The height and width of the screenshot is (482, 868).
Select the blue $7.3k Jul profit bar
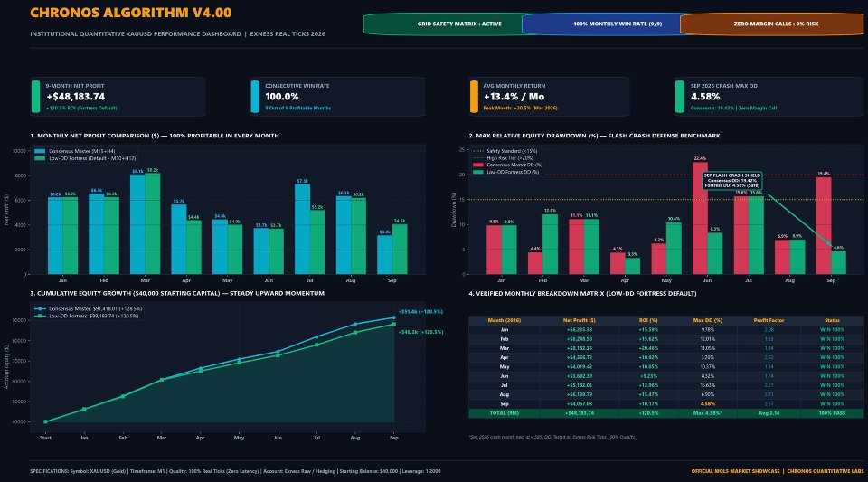(302, 229)
